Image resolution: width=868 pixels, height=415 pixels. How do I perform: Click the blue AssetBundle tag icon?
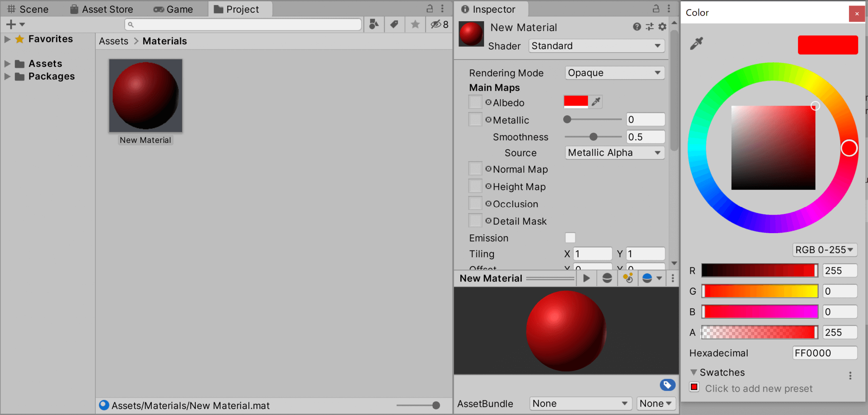click(x=668, y=385)
